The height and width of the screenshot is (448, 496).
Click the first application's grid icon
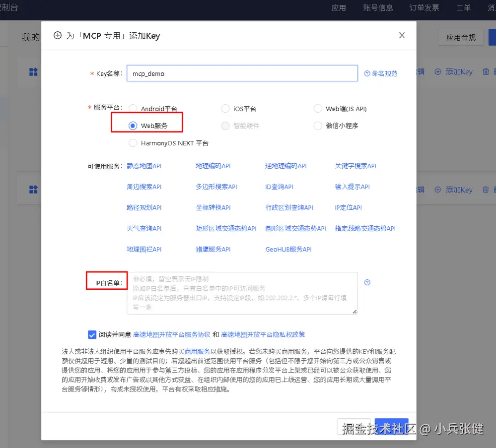click(33, 72)
